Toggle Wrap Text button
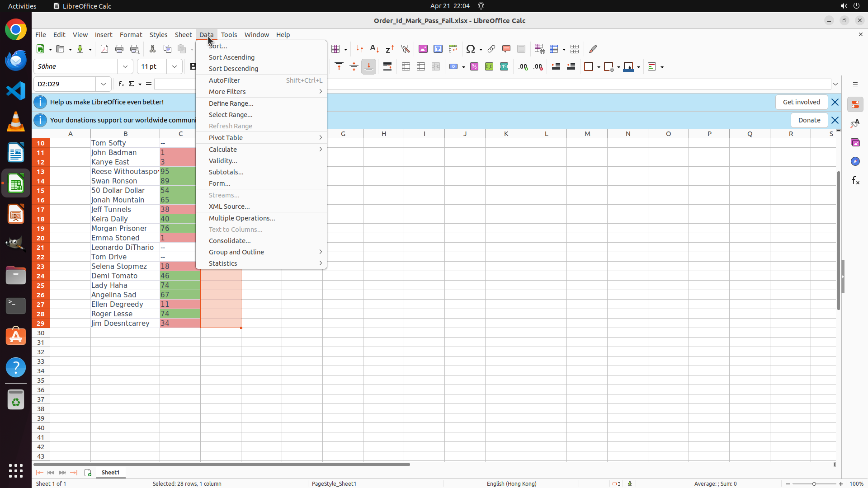The width and height of the screenshot is (868, 488). [x=387, y=67]
